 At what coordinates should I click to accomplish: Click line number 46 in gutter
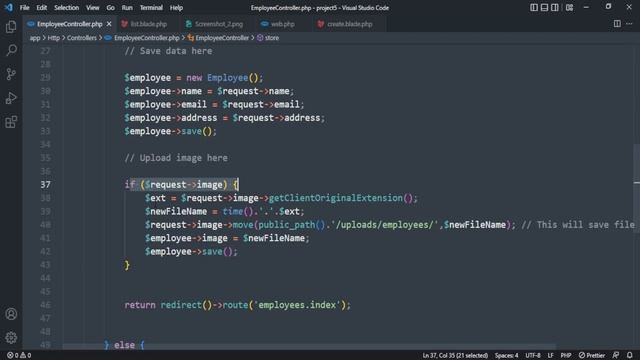[x=46, y=305]
